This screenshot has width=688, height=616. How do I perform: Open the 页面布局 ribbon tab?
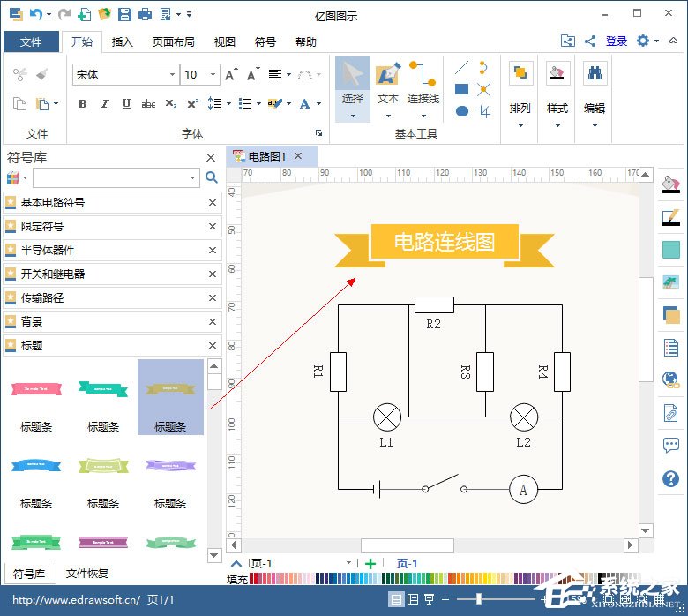click(173, 41)
